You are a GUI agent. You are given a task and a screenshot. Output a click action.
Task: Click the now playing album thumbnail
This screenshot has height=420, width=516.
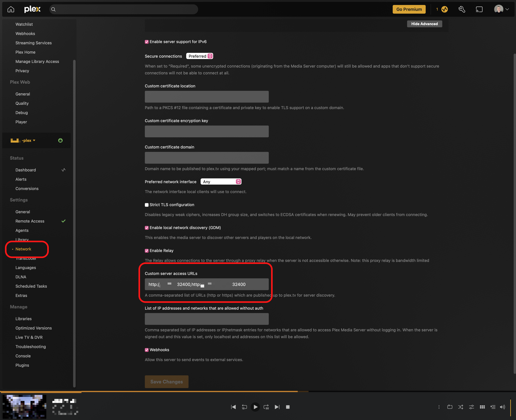coord(24,407)
